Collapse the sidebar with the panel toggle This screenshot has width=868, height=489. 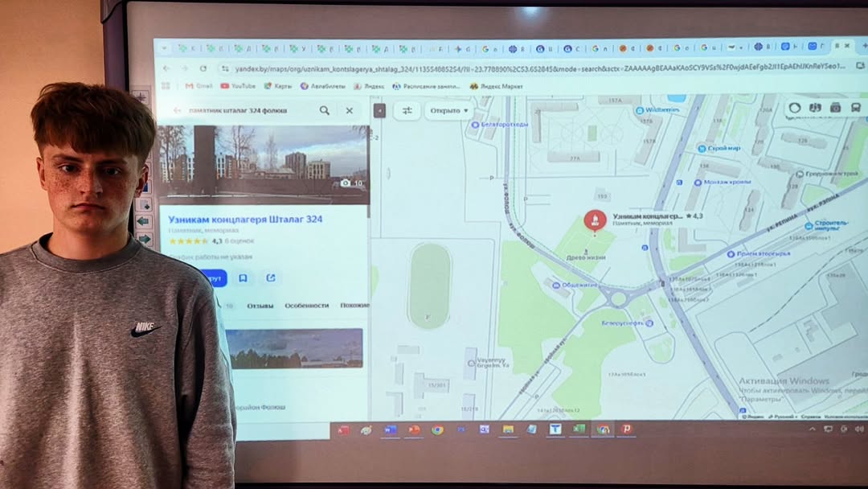[x=380, y=110]
